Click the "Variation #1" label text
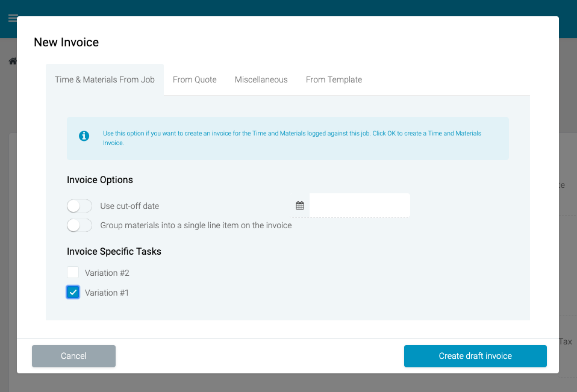 click(x=107, y=293)
